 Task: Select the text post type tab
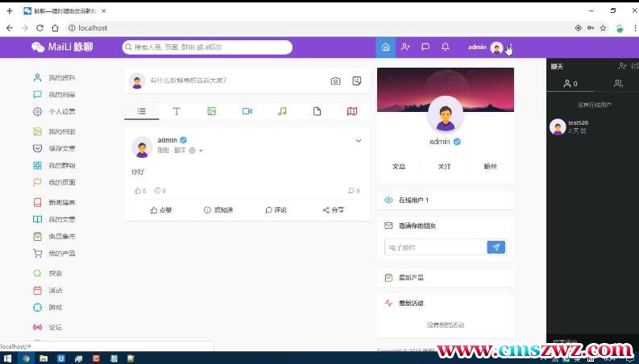click(x=176, y=111)
